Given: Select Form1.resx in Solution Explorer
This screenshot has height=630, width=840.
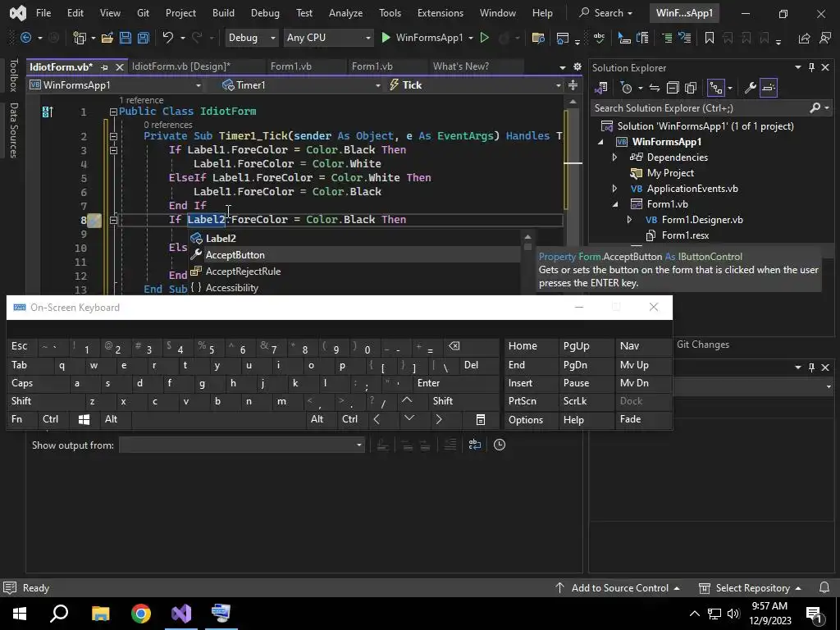Looking at the screenshot, I should (685, 235).
